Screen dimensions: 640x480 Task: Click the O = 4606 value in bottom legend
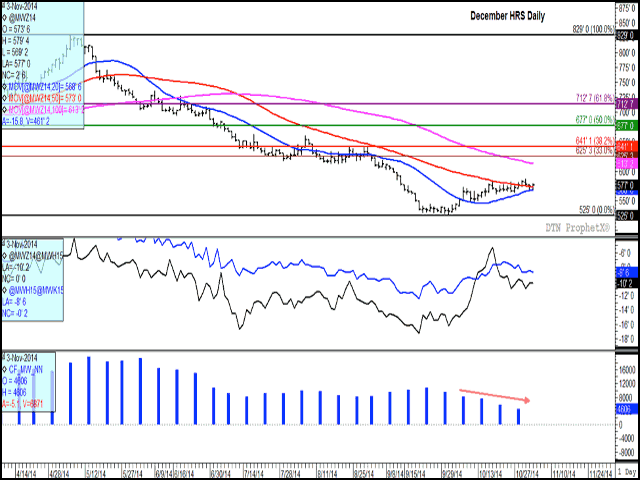pyautogui.click(x=16, y=383)
